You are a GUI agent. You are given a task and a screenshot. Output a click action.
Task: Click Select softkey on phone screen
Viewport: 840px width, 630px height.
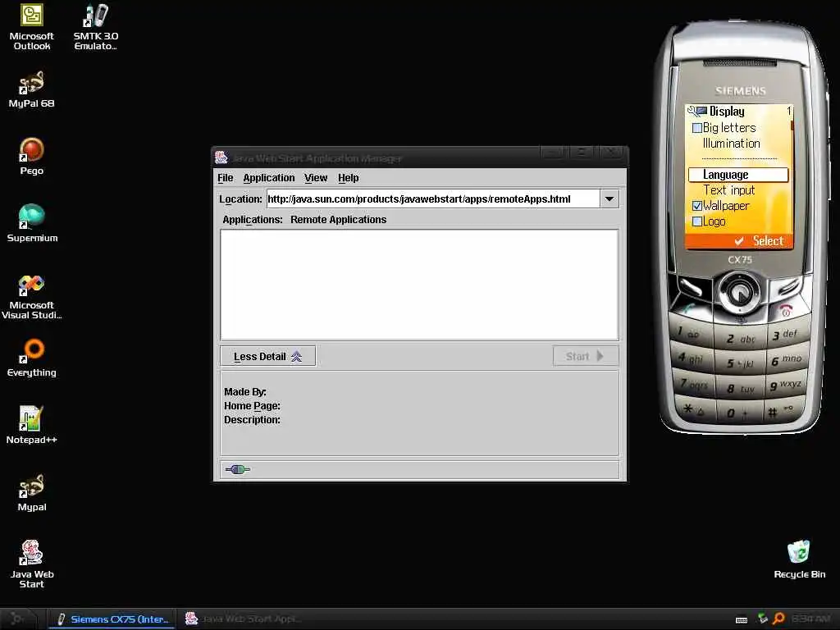768,241
